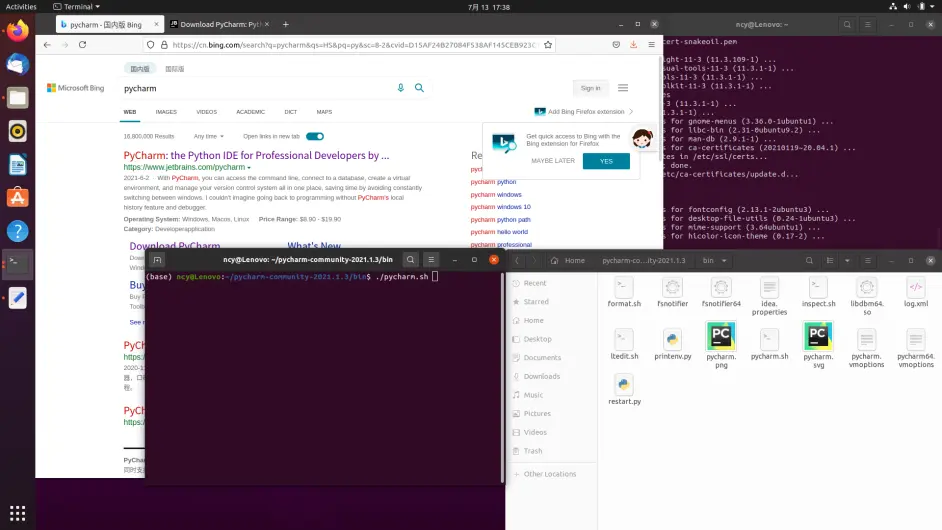Image resolution: width=942 pixels, height=530 pixels.
Task: Open Downloads in Files sidebar
Action: click(x=541, y=376)
